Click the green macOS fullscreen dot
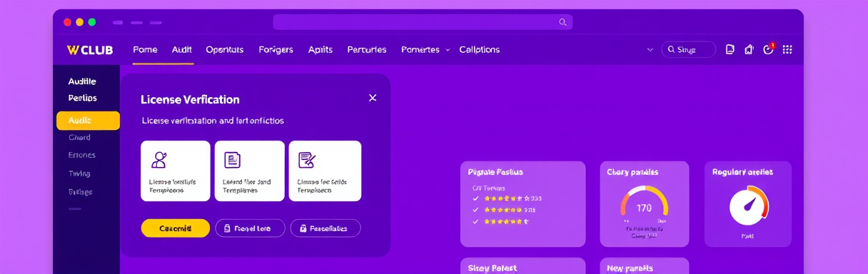The image size is (868, 274). [91, 22]
